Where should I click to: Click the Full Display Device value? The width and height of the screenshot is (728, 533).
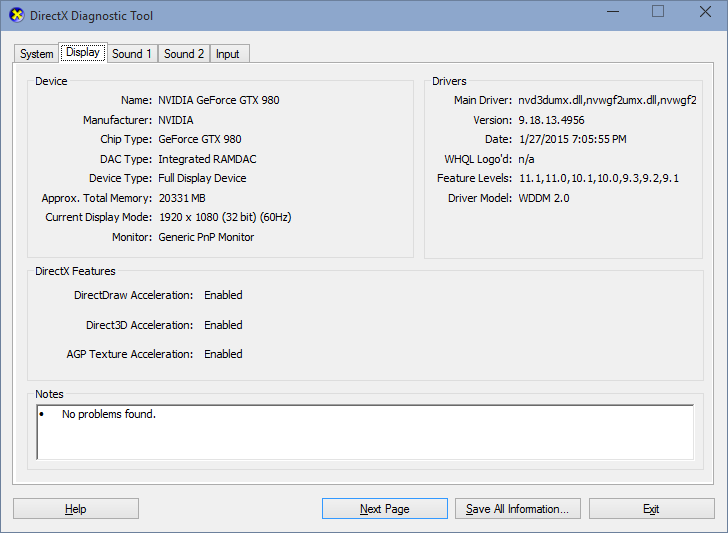pyautogui.click(x=202, y=178)
